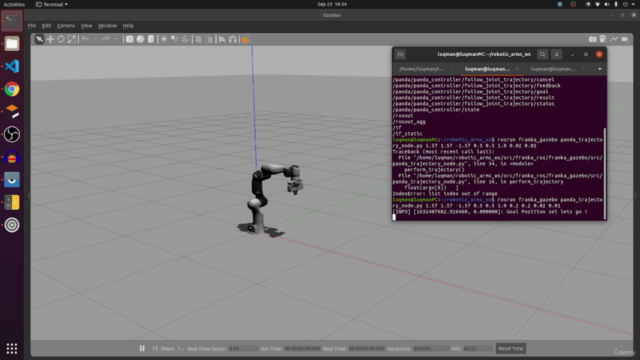Activate the translate mode tool
The height and width of the screenshot is (360, 640).
click(x=50, y=39)
